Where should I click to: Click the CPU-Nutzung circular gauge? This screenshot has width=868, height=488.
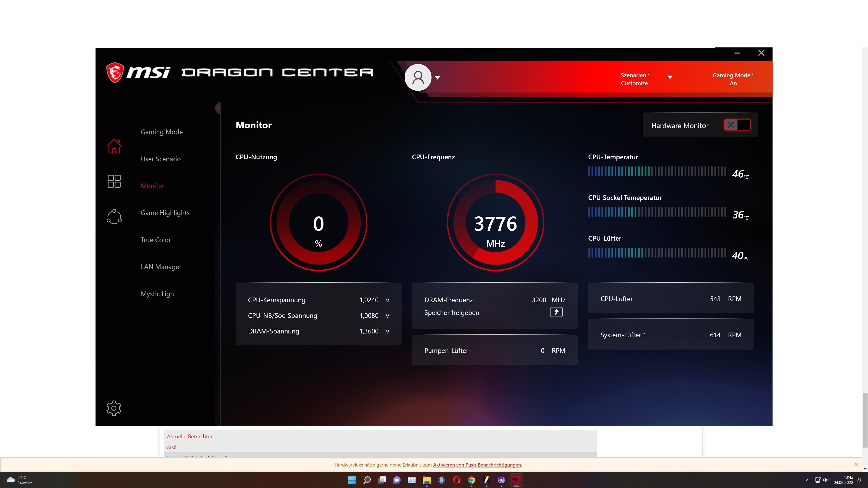[x=318, y=222]
